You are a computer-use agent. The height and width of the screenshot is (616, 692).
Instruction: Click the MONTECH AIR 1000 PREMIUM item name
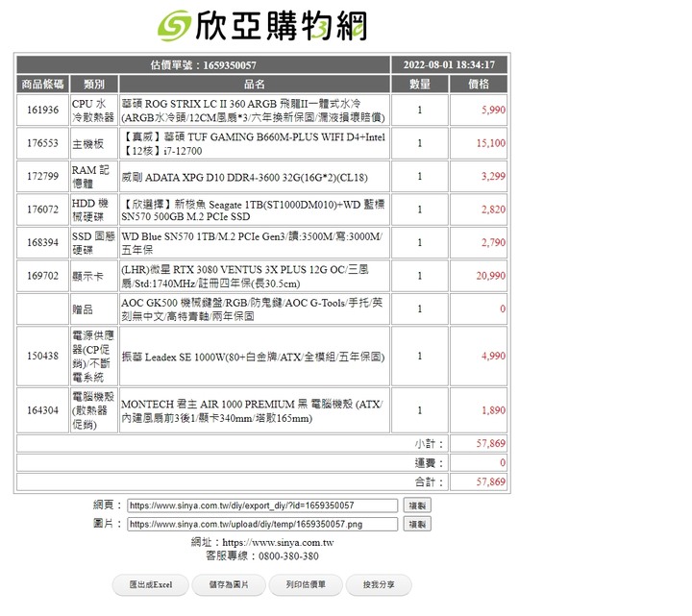252,410
